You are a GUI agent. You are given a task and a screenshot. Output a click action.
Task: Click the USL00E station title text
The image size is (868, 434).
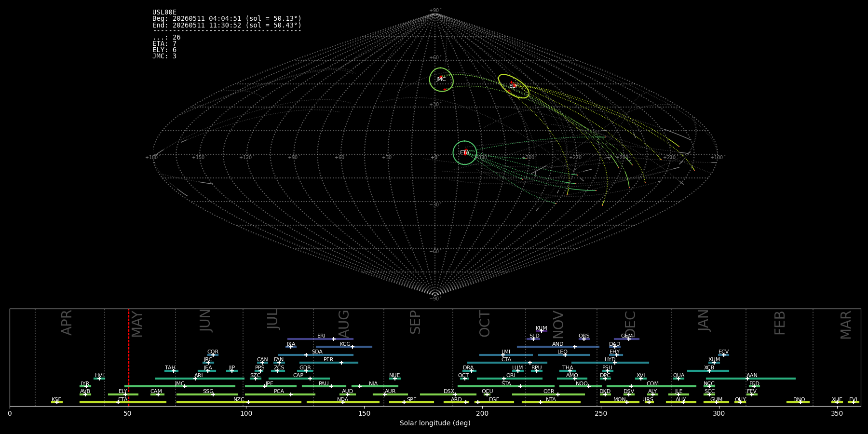tap(164, 13)
